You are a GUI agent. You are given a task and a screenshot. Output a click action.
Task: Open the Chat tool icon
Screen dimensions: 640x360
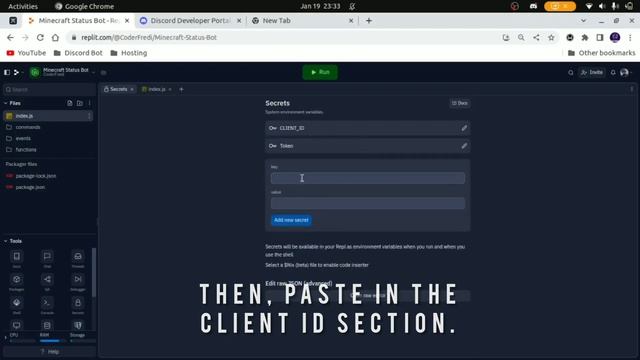[x=47, y=257]
